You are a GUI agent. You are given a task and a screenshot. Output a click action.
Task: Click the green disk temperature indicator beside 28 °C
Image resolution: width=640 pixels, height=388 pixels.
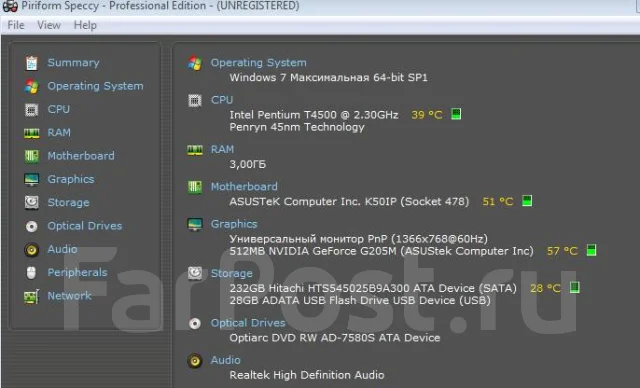pos(575,287)
